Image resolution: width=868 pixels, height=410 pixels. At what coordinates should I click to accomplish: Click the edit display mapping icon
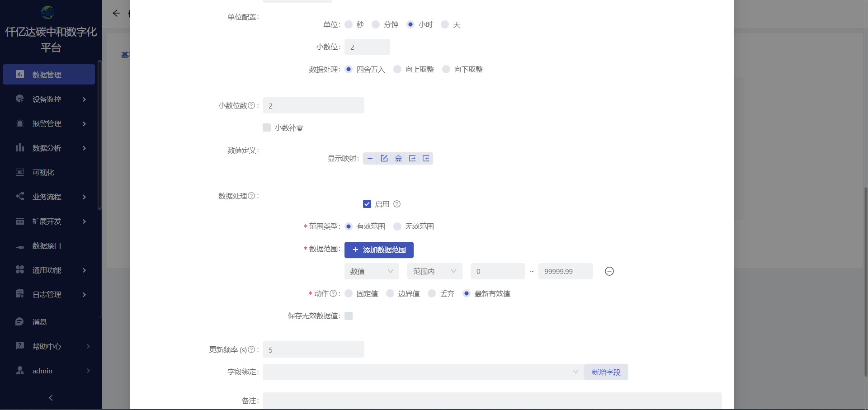(384, 158)
